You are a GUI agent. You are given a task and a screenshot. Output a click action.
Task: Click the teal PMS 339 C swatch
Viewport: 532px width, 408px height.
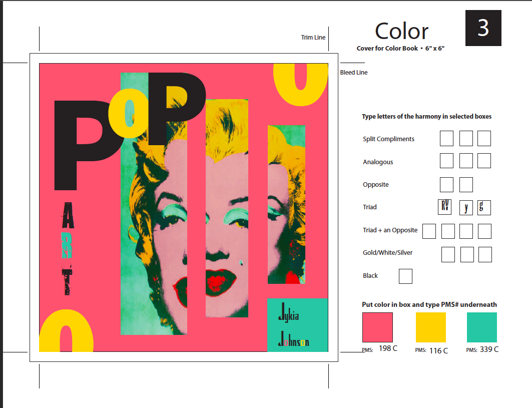point(481,327)
